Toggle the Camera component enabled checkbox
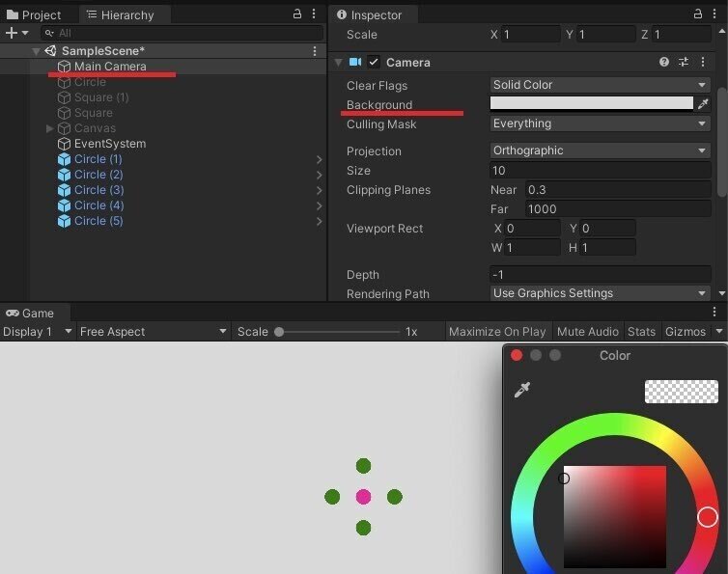 click(374, 62)
